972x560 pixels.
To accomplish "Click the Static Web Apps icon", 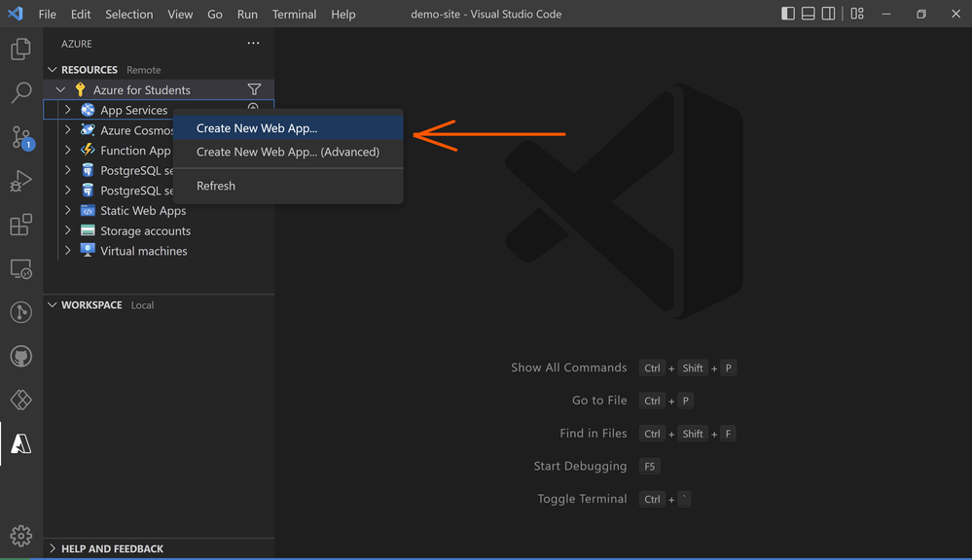I will (x=88, y=211).
